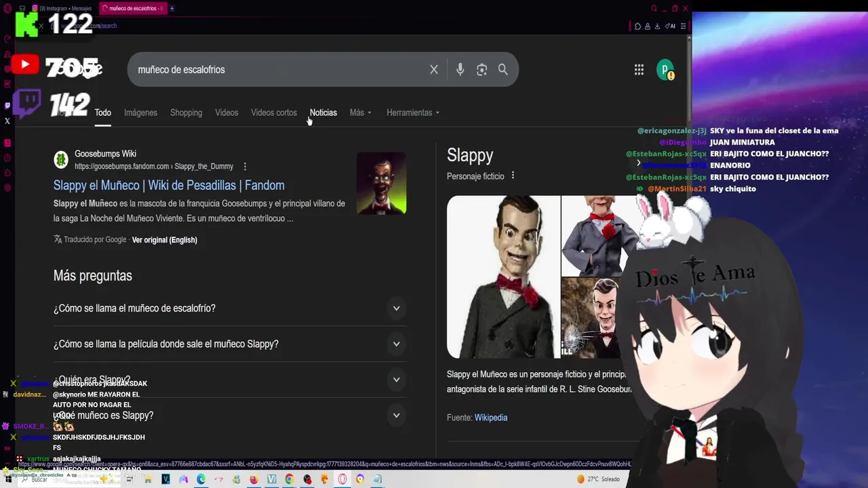The image size is (868, 488).
Task: Launch Firefox from the taskbar
Action: pos(254,479)
